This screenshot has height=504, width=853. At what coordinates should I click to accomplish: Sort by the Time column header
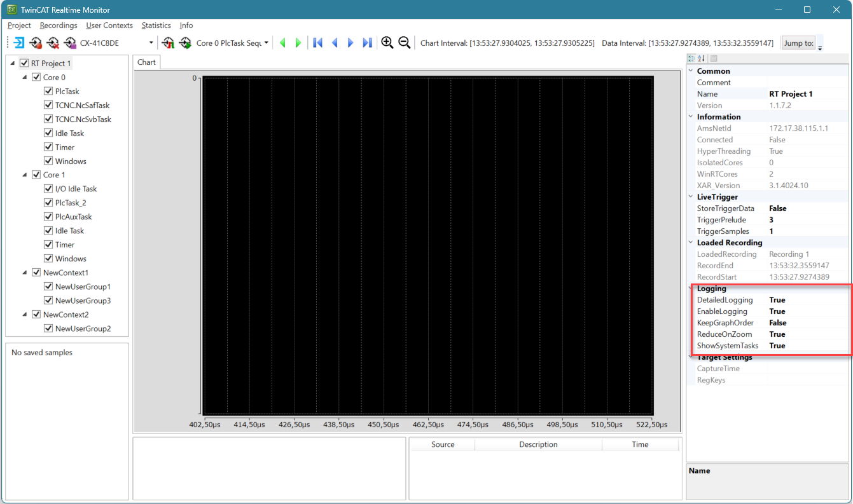(640, 445)
